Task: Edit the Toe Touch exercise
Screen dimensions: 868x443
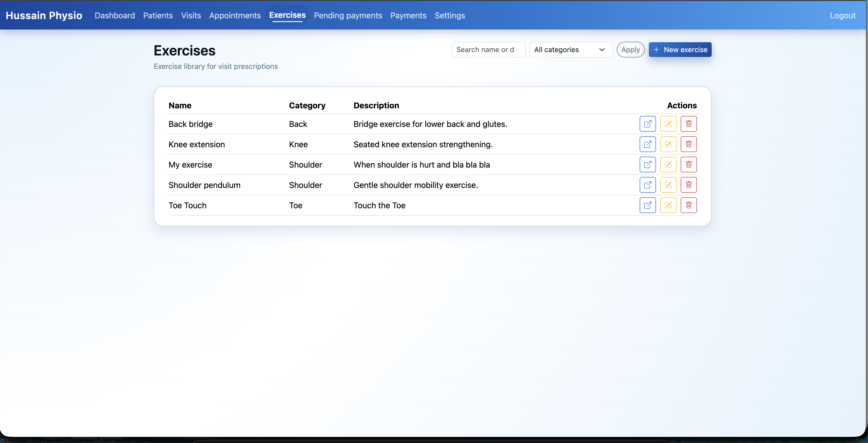Action: 668,205
